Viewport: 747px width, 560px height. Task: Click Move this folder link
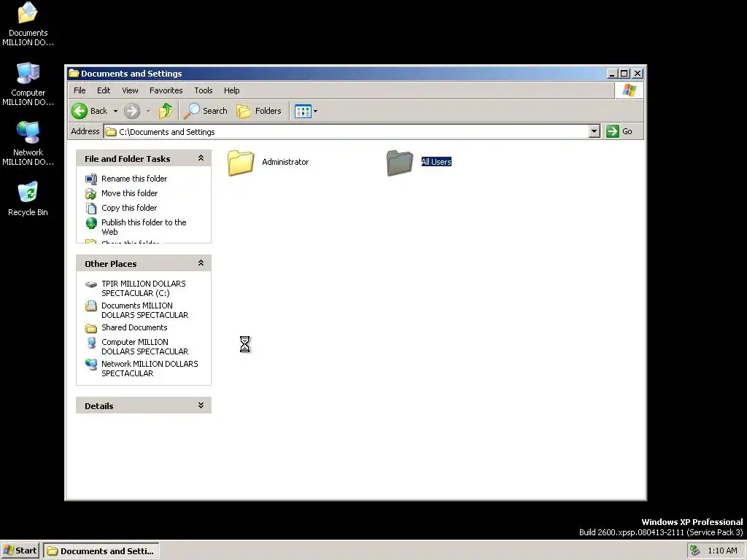pyautogui.click(x=130, y=193)
